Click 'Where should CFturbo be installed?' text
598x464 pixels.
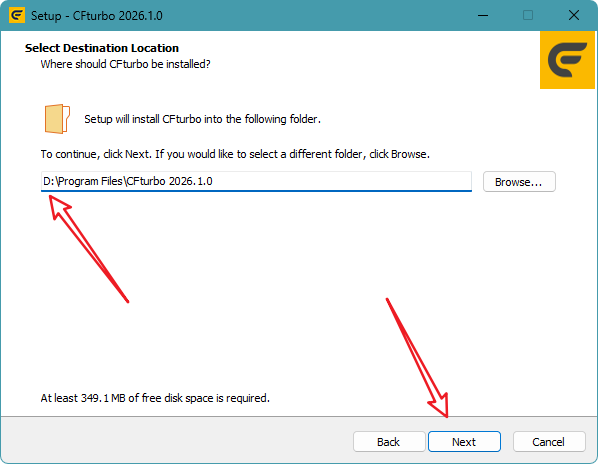click(125, 64)
